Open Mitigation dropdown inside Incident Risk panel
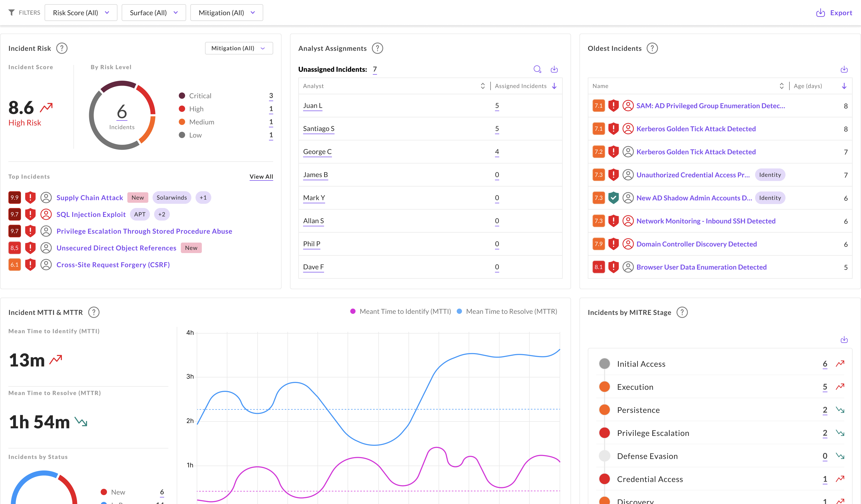Viewport: 861px width, 504px height. (x=239, y=48)
